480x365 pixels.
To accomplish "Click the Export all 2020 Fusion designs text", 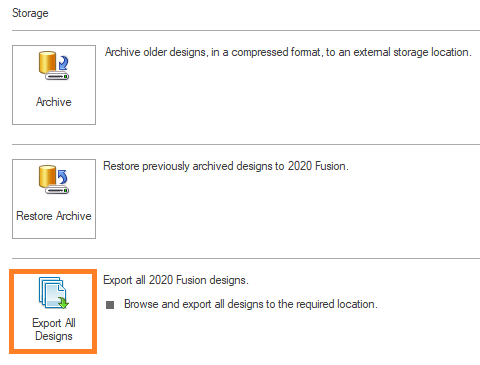I will (x=176, y=280).
